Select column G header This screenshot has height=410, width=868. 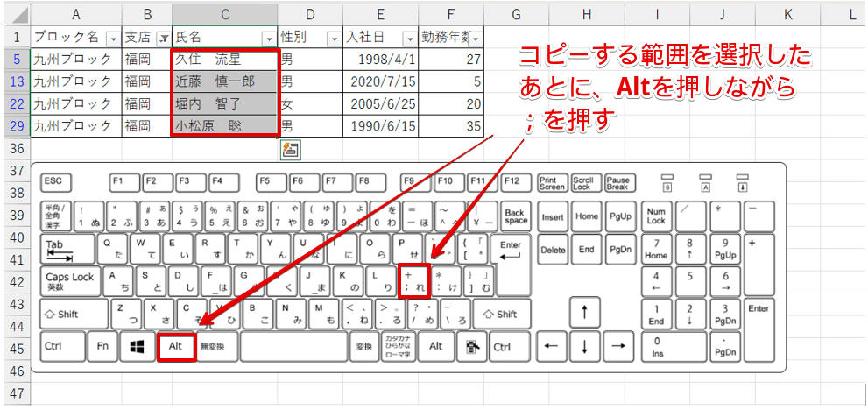coord(517,15)
